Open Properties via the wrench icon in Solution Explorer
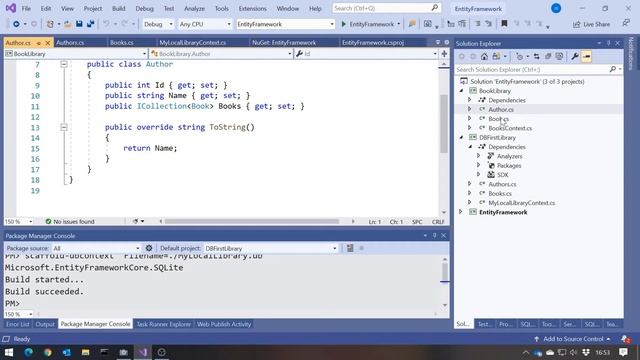Screen dimensions: 640x360 click(x=575, y=57)
